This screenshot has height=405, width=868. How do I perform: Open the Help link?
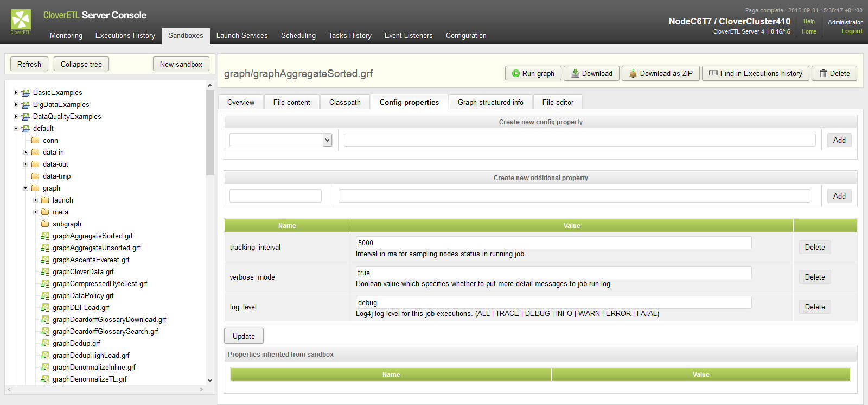(x=809, y=22)
